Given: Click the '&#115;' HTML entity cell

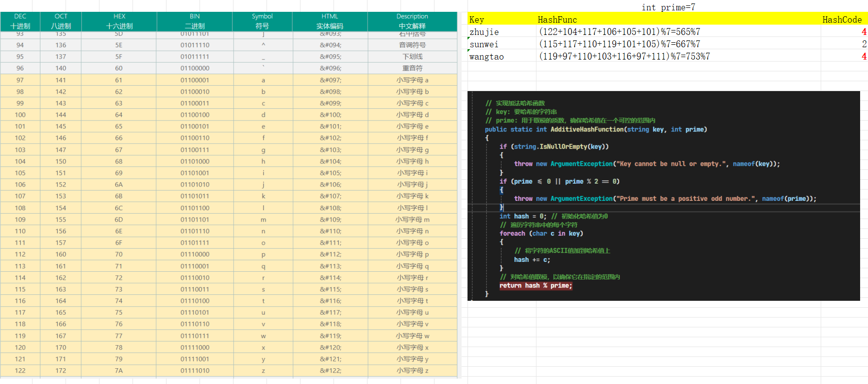Looking at the screenshot, I should pos(330,289).
